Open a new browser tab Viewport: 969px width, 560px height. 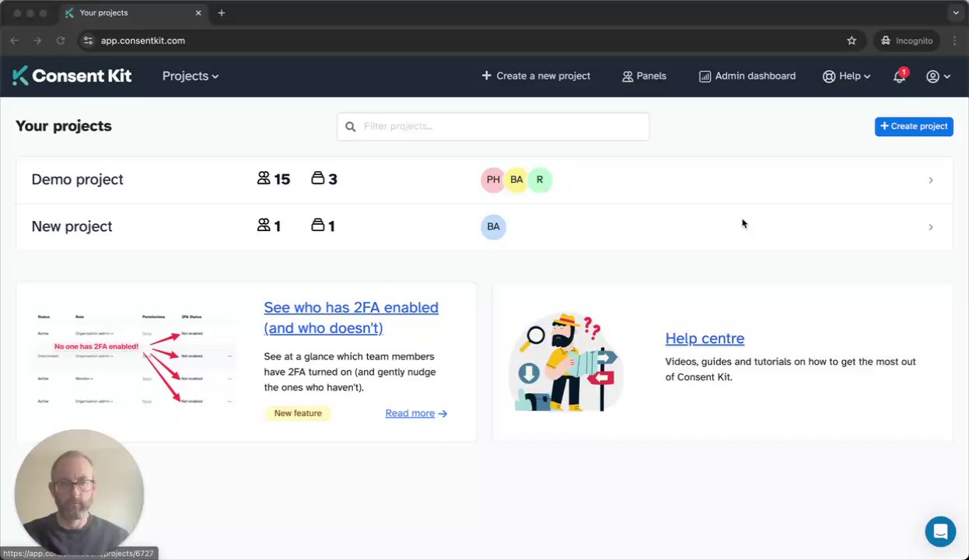pos(222,12)
